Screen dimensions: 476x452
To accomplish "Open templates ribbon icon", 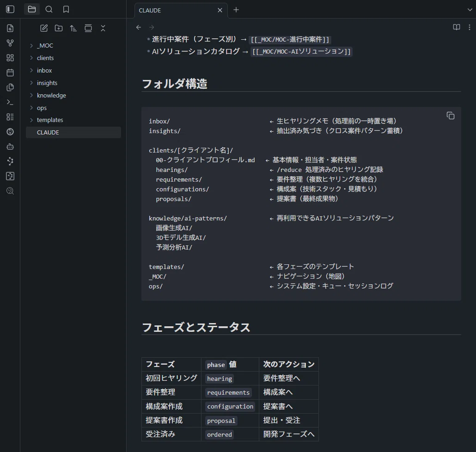I will [x=10, y=87].
